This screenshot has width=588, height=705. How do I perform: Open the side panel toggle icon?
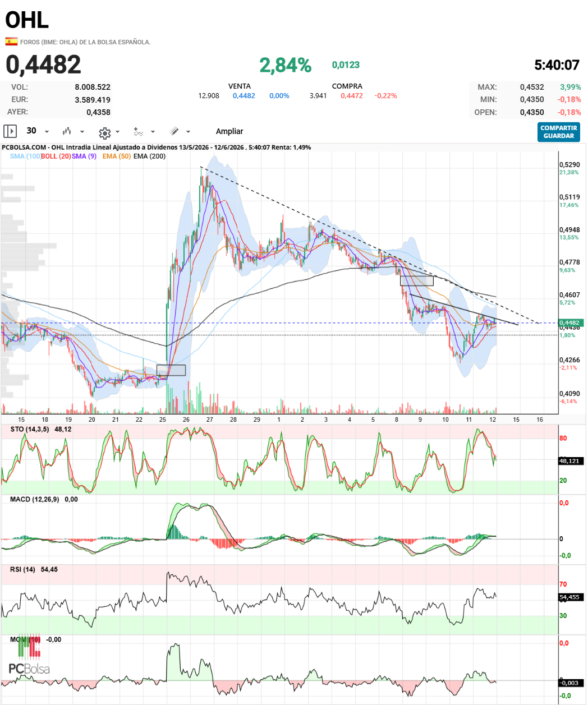click(10, 131)
